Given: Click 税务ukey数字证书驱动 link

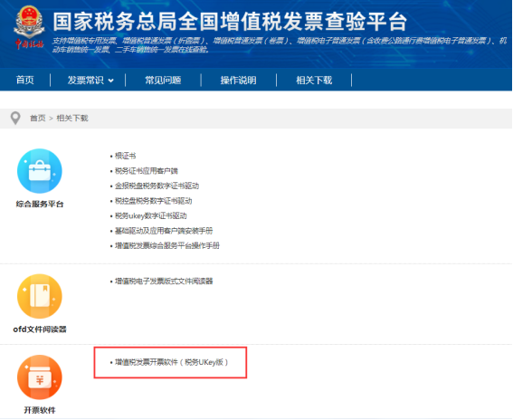Looking at the screenshot, I should pyautogui.click(x=151, y=215).
